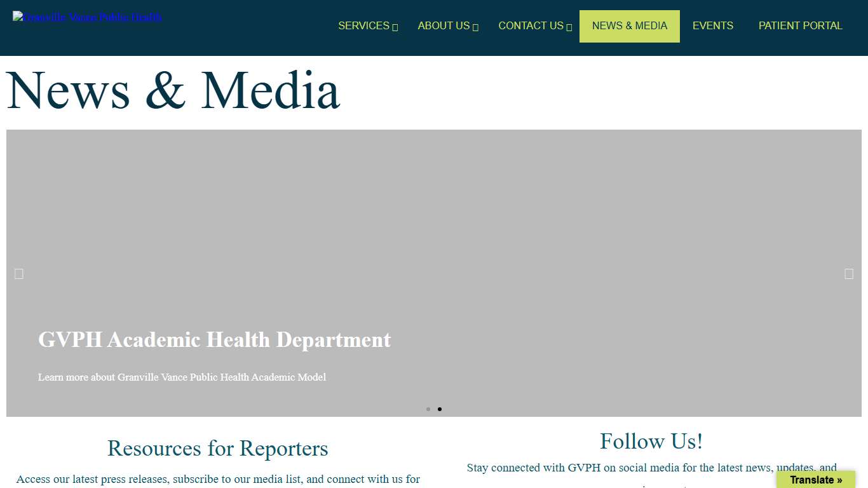
Task: Click the previous slide arrow on carousel
Action: pos(18,273)
